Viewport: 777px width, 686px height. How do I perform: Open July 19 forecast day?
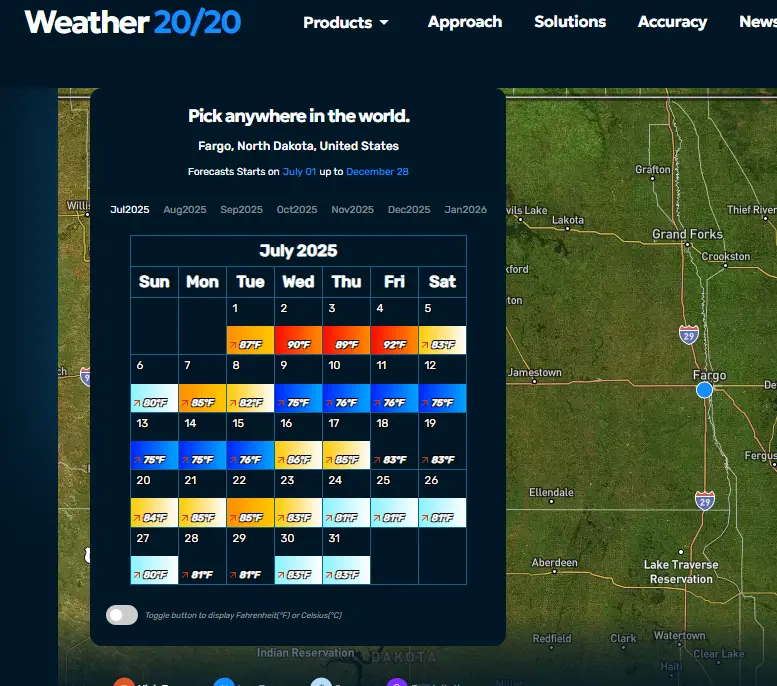point(443,441)
